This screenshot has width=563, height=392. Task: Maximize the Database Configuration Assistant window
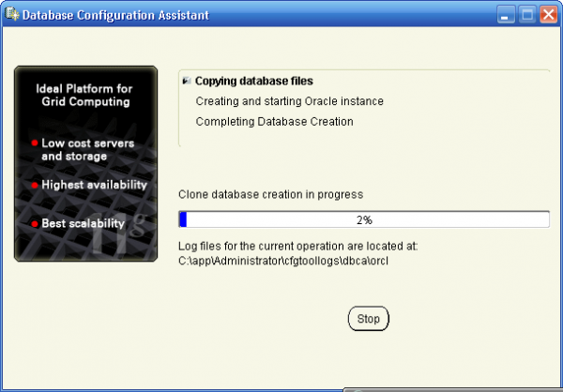[x=527, y=15]
